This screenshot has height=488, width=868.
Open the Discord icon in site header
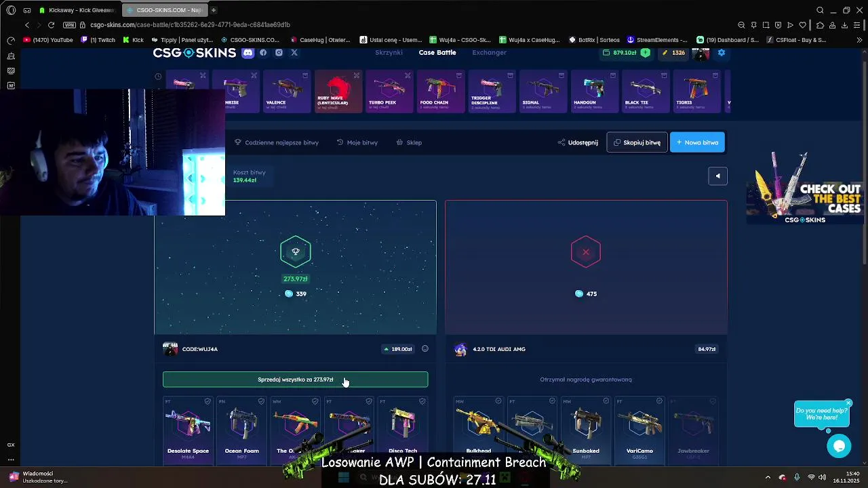click(248, 53)
